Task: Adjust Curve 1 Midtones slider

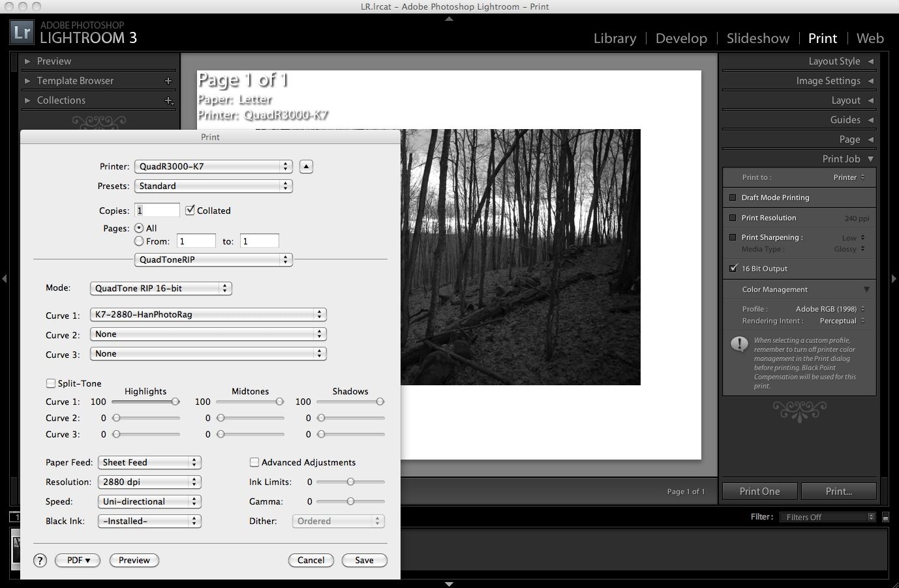Action: (280, 402)
